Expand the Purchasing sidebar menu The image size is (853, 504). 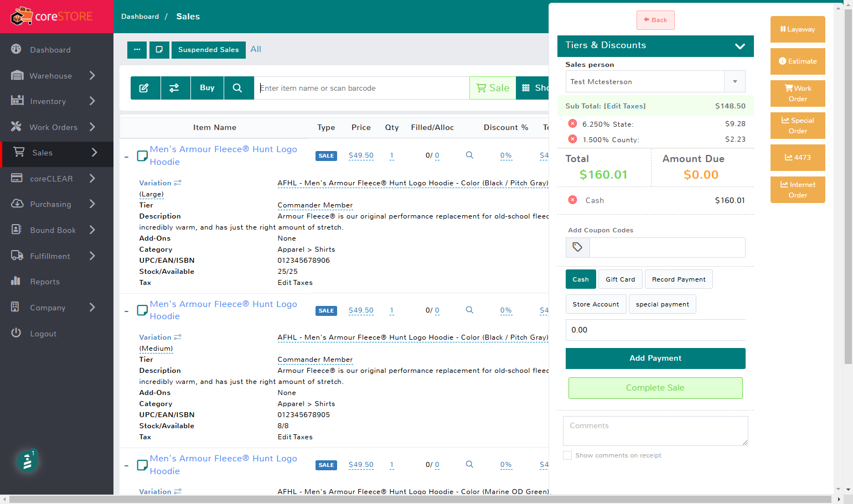[56, 204]
